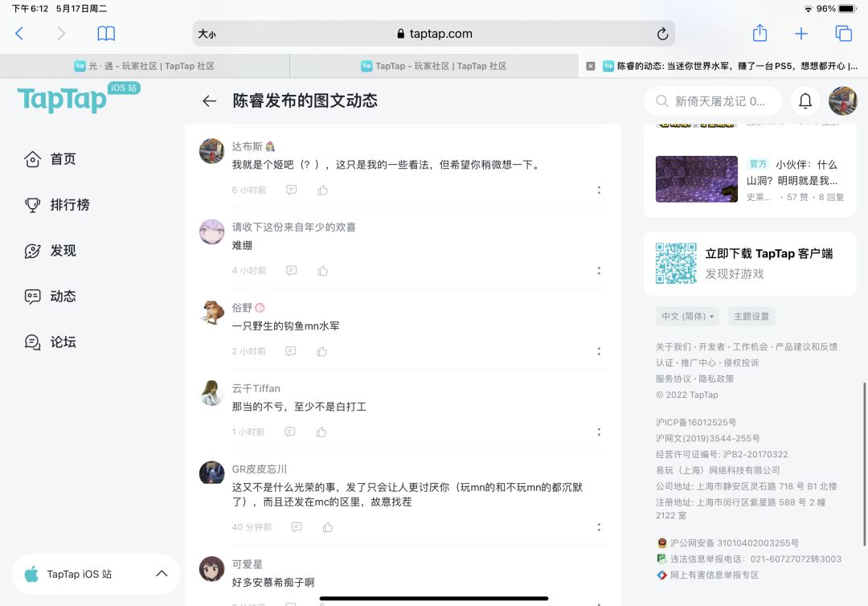Add a new Safari tab
The width and height of the screenshot is (868, 606).
(801, 34)
